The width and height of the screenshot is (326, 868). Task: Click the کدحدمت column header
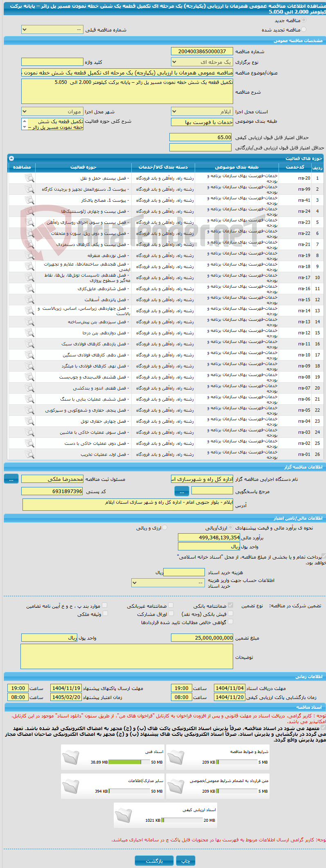pyautogui.click(x=295, y=167)
